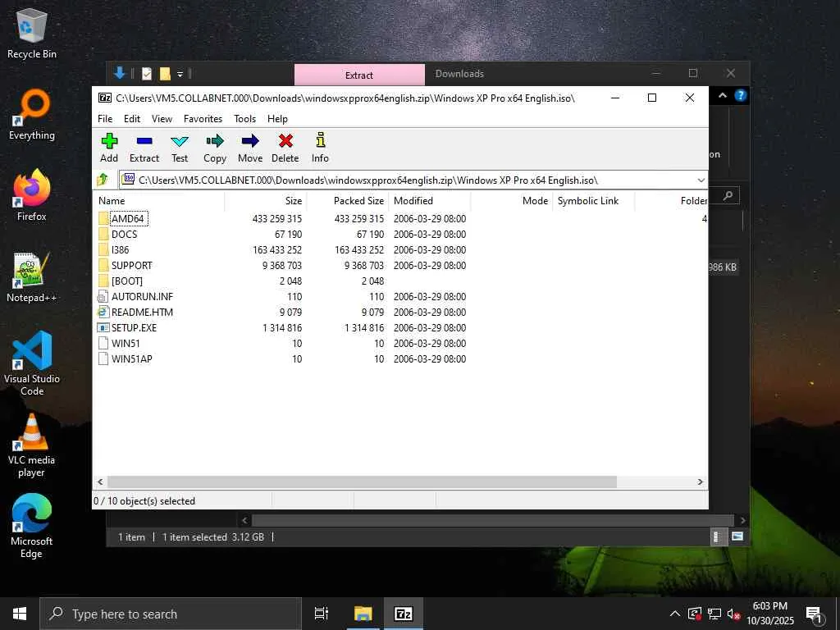Open the Favorites menu
Screen dimensions: 840x630
[x=203, y=118]
